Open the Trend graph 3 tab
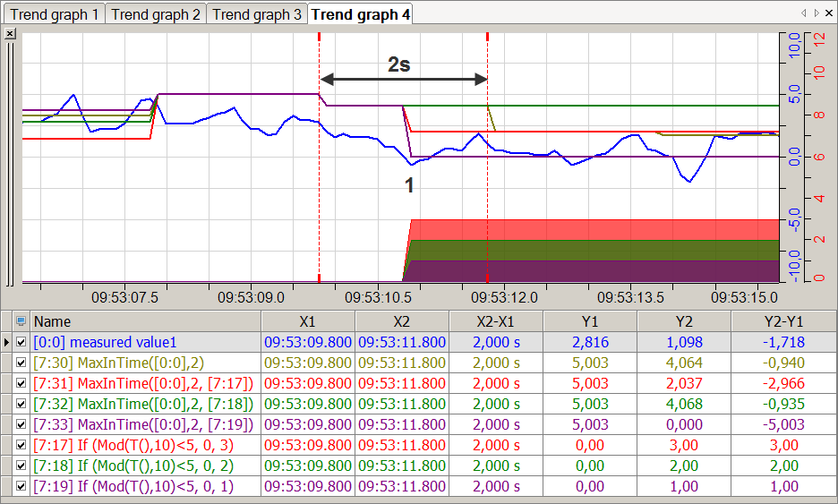 coord(257,14)
